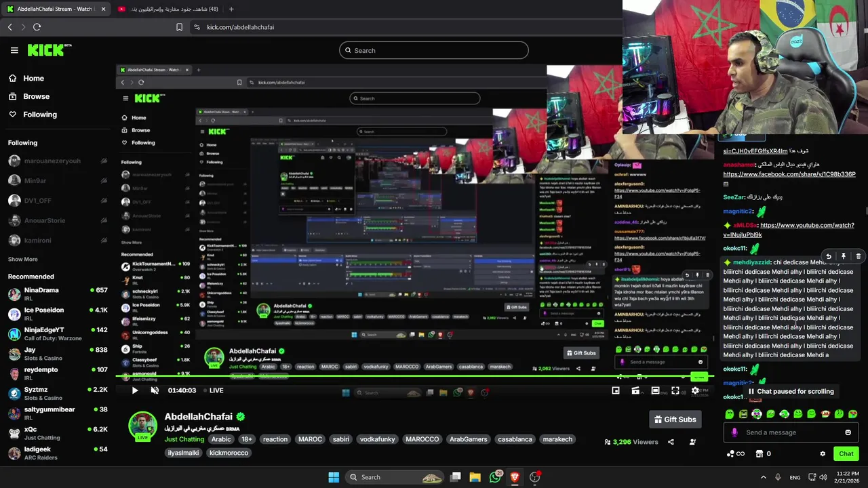This screenshot has width=868, height=488.
Task: Select the MAROC tag
Action: (x=310, y=439)
